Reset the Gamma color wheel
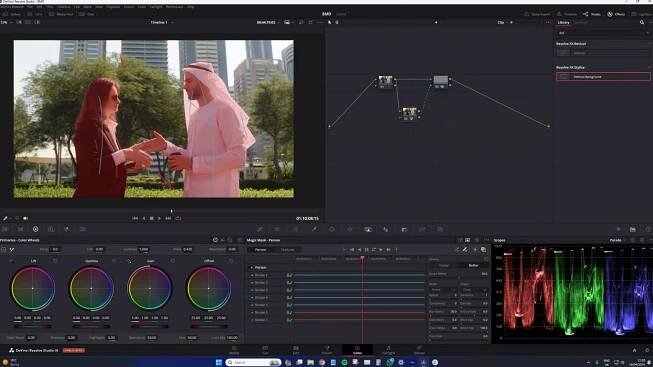Screen dimensions: 653x367 click(x=114, y=261)
